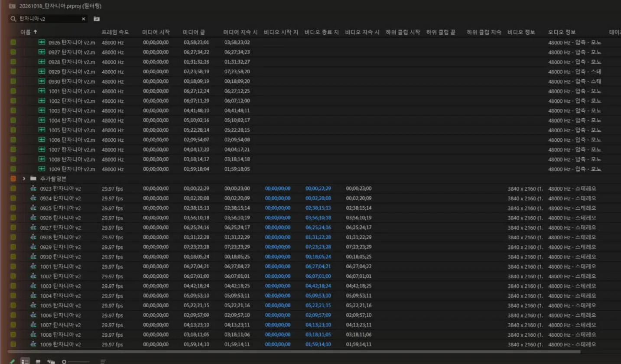Open the sort icons menu button at bottom

pos(103,361)
